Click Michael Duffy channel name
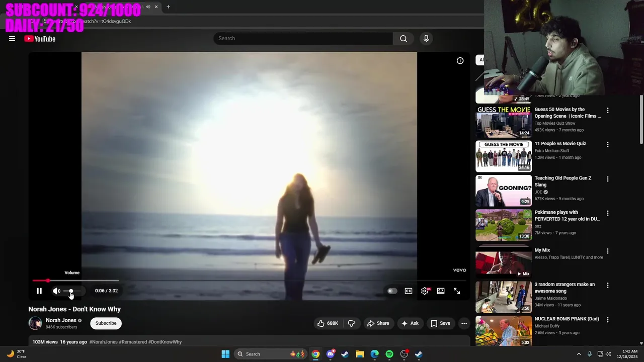 coord(547,326)
